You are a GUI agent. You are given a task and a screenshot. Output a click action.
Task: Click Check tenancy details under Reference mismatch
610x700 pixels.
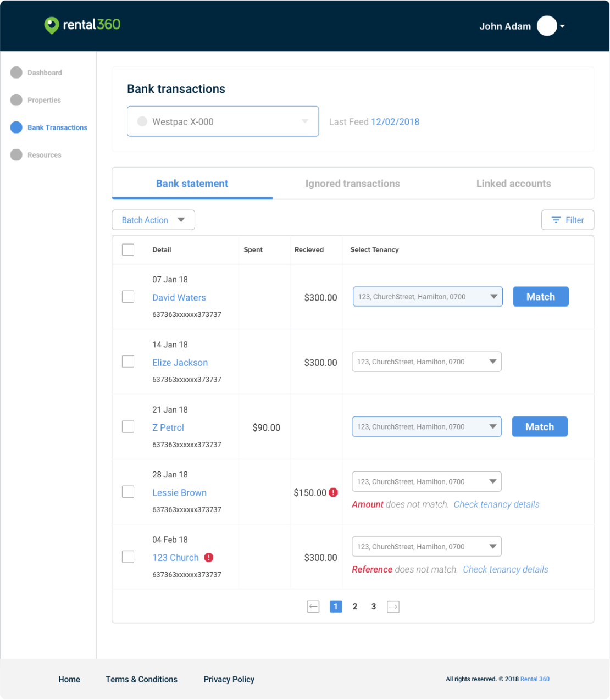coord(506,569)
